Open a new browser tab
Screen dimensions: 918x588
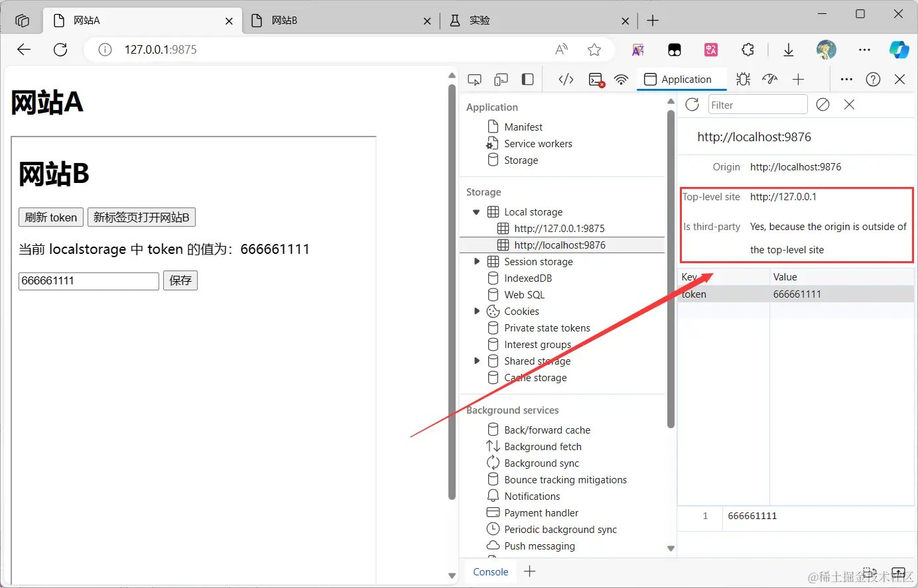pyautogui.click(x=653, y=21)
